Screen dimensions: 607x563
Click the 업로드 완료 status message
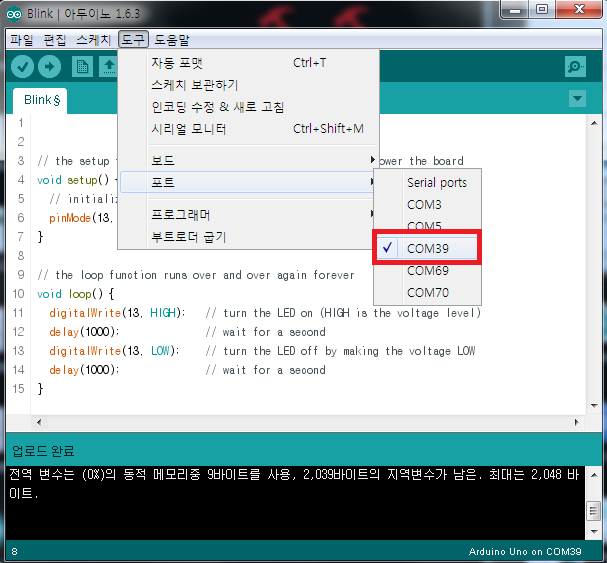click(x=43, y=451)
